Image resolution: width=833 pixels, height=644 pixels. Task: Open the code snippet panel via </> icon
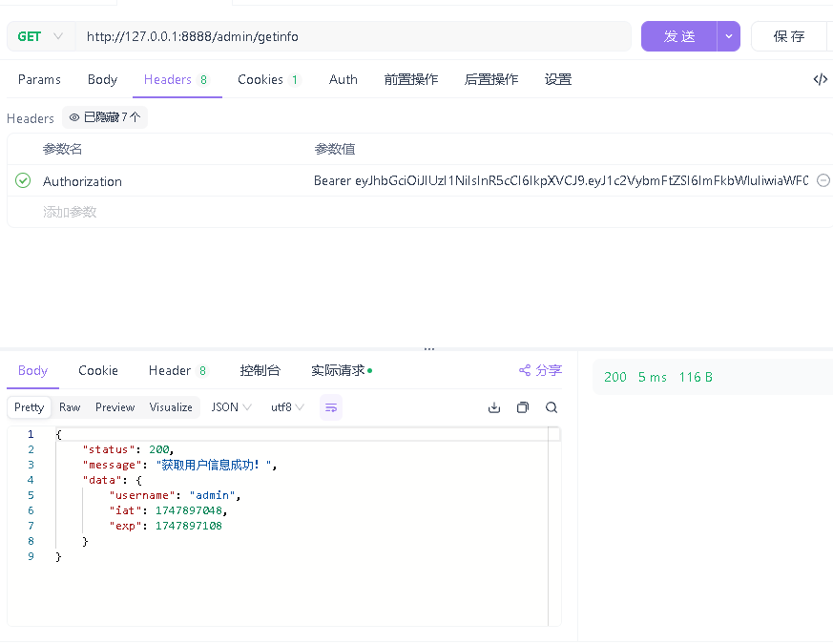coord(821,79)
